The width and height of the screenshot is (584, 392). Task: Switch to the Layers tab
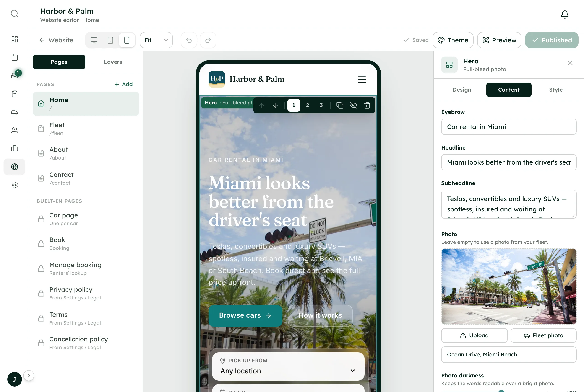113,62
